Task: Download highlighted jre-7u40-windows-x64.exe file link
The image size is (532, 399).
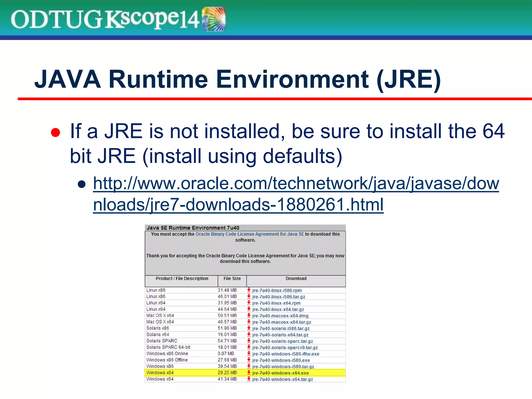Action: (281, 373)
